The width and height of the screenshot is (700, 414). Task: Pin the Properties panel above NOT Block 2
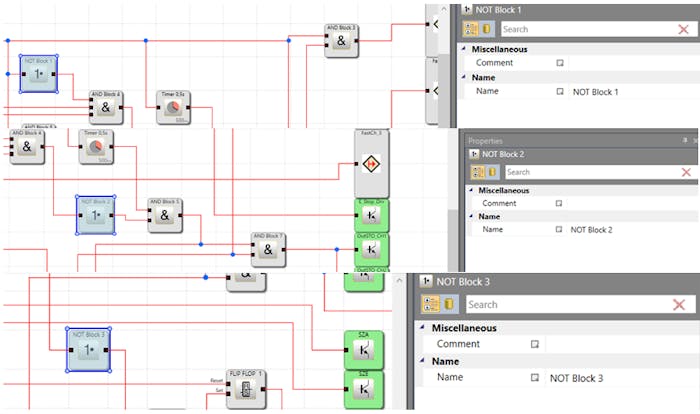(x=685, y=140)
